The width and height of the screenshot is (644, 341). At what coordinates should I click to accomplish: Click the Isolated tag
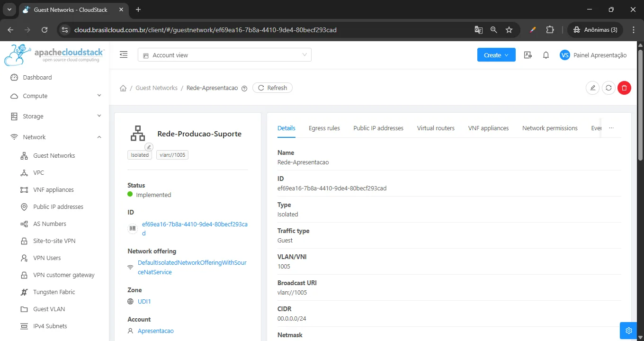(140, 155)
